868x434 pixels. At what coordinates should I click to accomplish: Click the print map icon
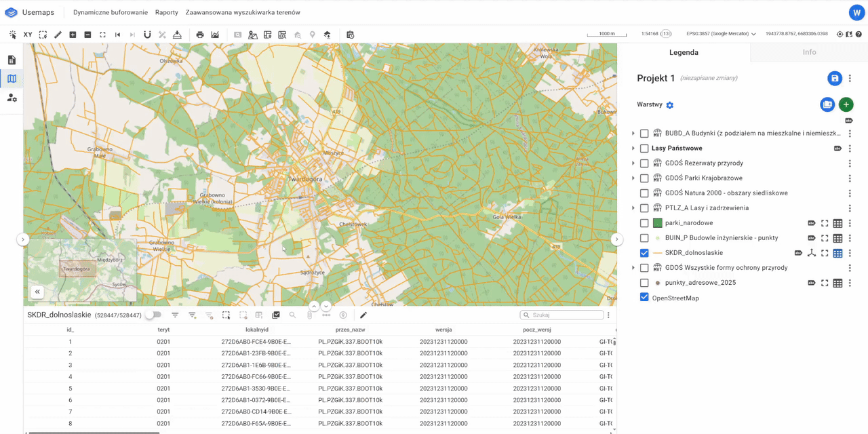pos(199,35)
